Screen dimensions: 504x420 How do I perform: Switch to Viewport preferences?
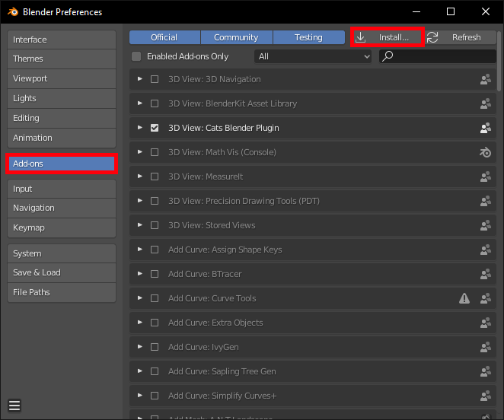click(62, 78)
